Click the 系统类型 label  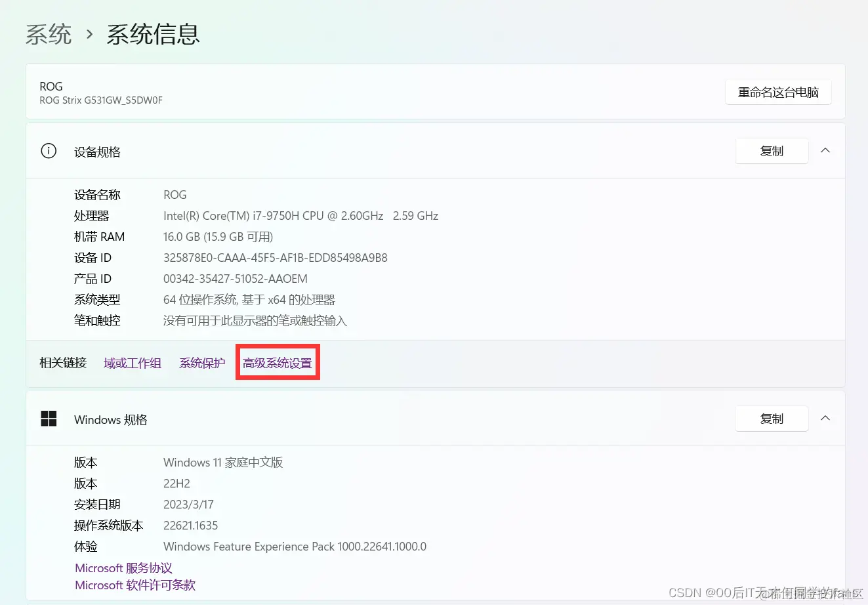pyautogui.click(x=97, y=300)
